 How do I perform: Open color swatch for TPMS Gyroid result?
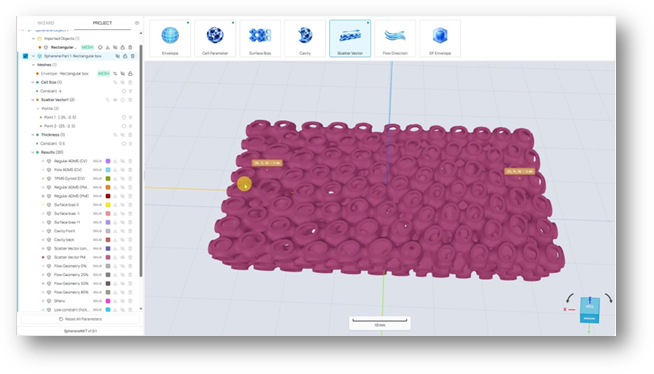pyautogui.click(x=108, y=178)
